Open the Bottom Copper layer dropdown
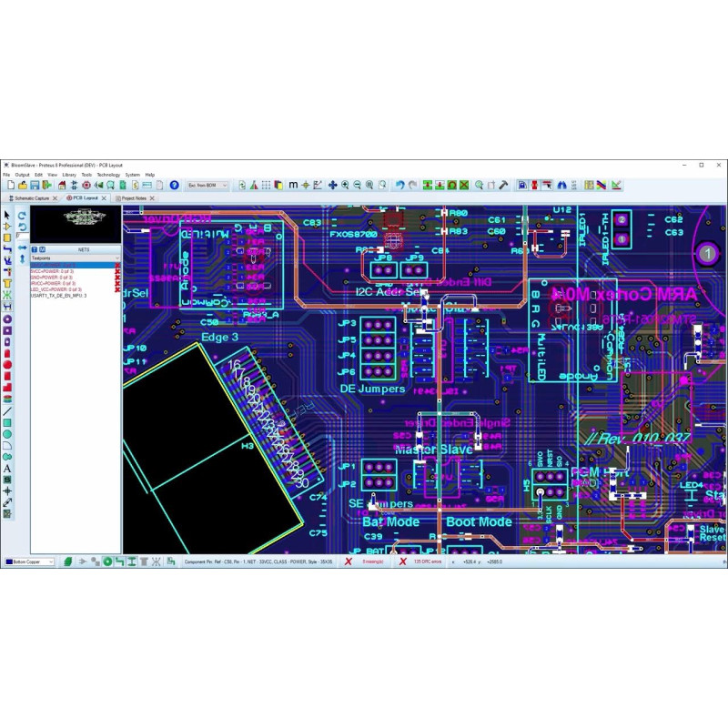 [30, 561]
